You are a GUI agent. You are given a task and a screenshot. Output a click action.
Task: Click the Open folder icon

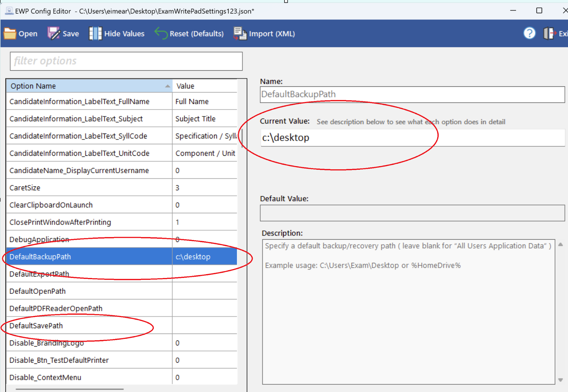click(10, 33)
